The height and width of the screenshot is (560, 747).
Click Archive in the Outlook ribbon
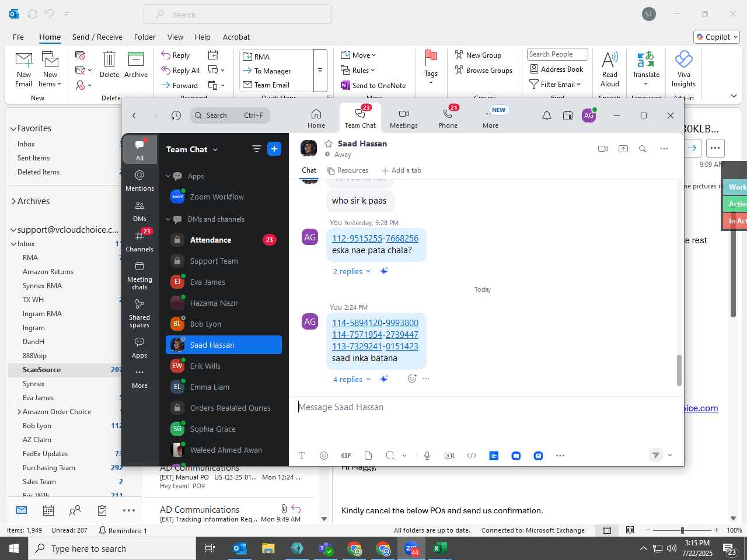[x=136, y=65]
